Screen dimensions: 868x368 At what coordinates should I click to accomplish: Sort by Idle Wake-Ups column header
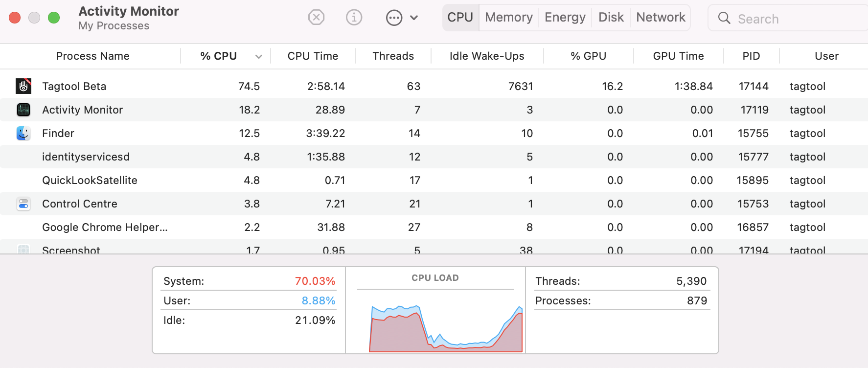coord(486,56)
